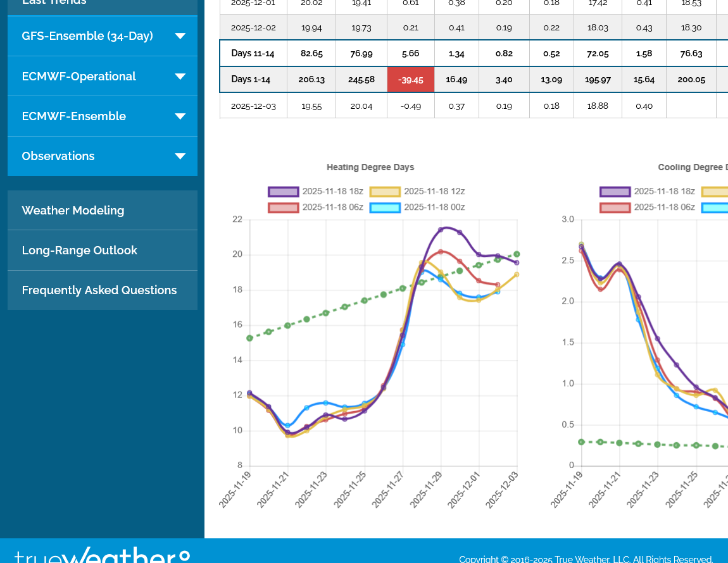Toggle 18z series in Heating Degree Days legend

pos(283,192)
